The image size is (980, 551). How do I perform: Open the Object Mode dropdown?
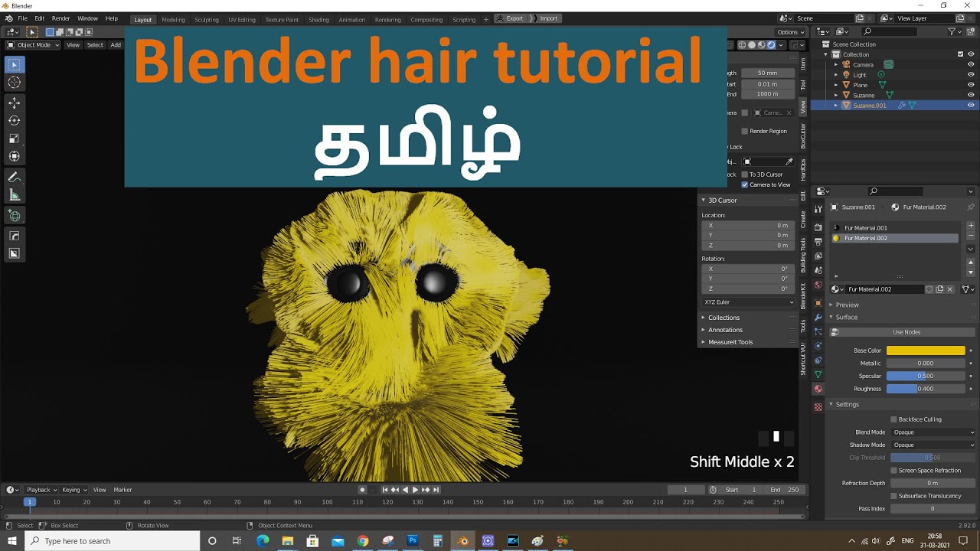click(x=33, y=45)
